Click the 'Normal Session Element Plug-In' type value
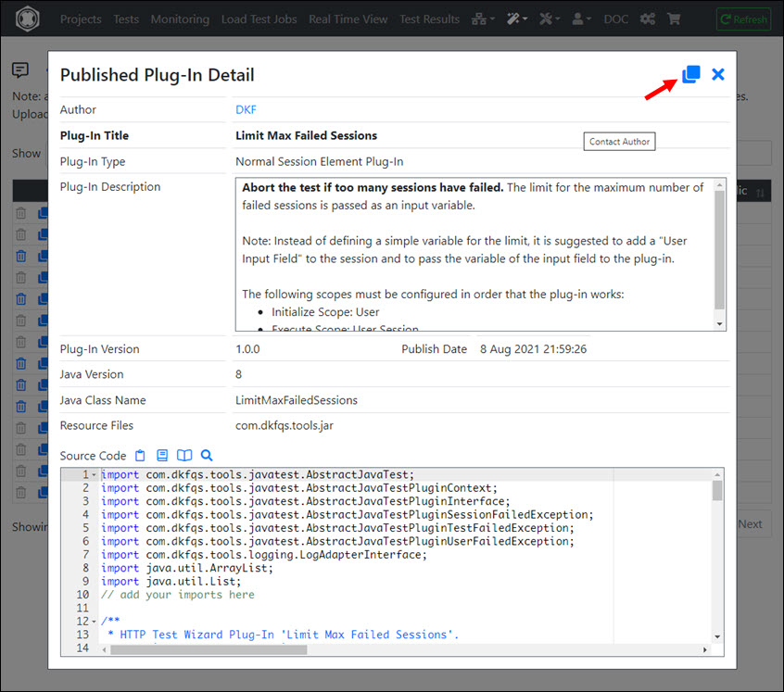This screenshot has height=692, width=784. [319, 161]
